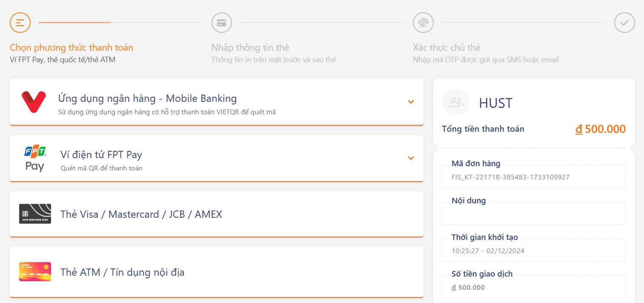Image resolution: width=644 pixels, height=303 pixels.
Task: Click the fingerprint verification step icon
Action: click(423, 23)
